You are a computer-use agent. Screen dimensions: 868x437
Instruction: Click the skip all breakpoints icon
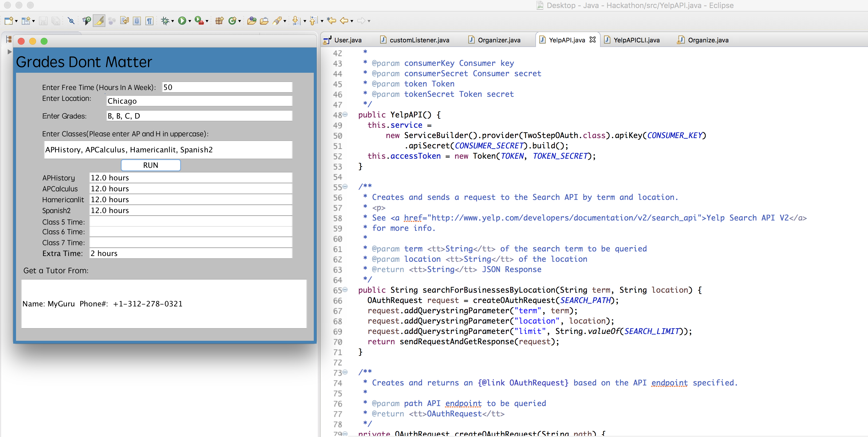[71, 21]
